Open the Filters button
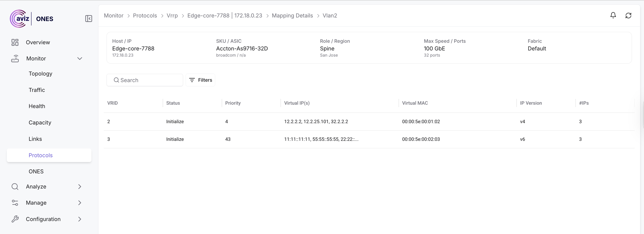This screenshot has height=234, width=644. pos(200,80)
